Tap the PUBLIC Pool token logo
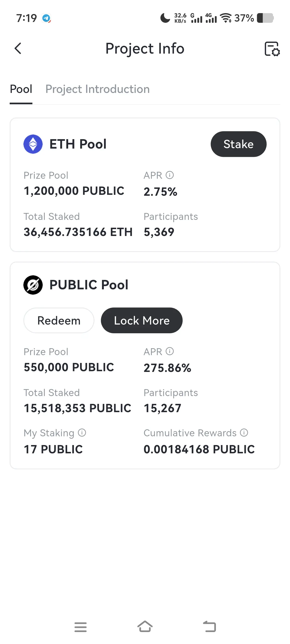The height and width of the screenshot is (644, 290). pos(33,285)
